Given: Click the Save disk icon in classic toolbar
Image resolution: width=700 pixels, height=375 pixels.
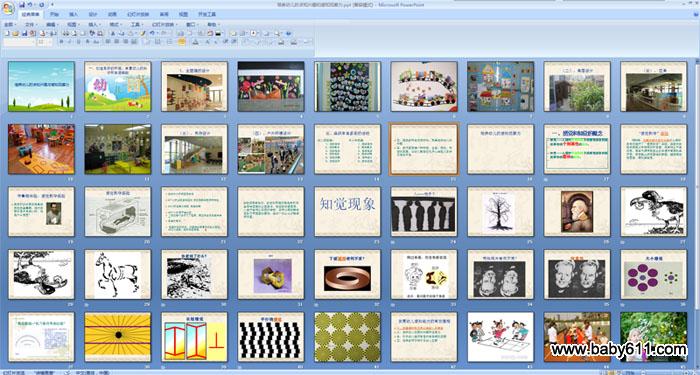Looking at the screenshot, I should (25, 33).
